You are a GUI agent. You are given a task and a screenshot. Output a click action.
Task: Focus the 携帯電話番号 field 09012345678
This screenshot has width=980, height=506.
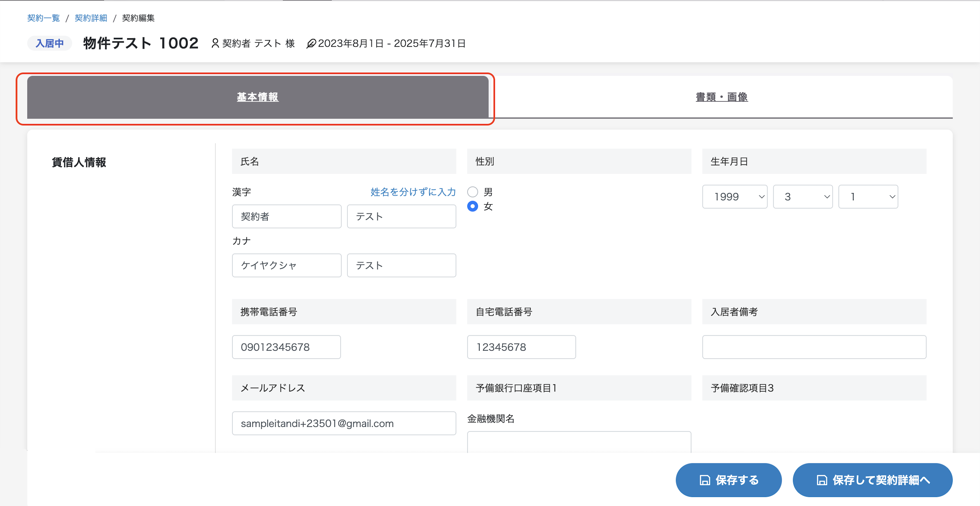[x=286, y=347]
